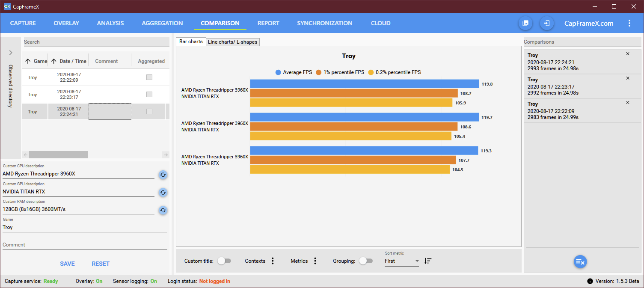Click the Game name field showing Troy
This screenshot has height=288, width=644.
(85, 227)
